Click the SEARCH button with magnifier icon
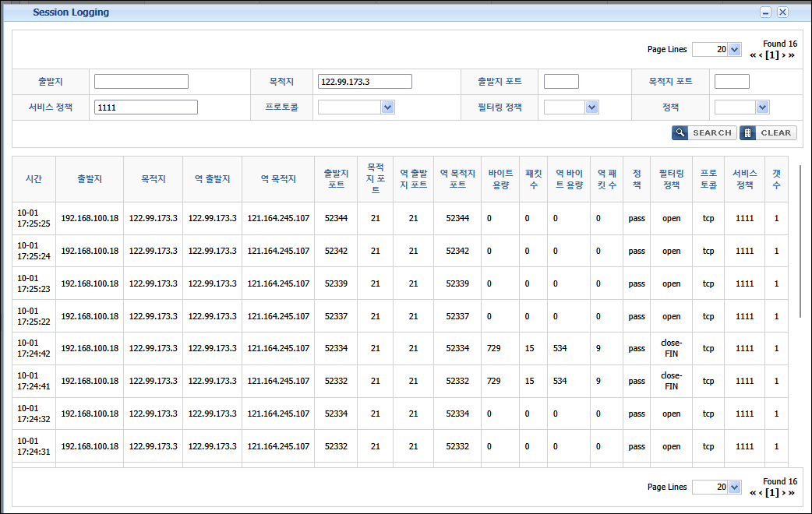 (x=703, y=133)
